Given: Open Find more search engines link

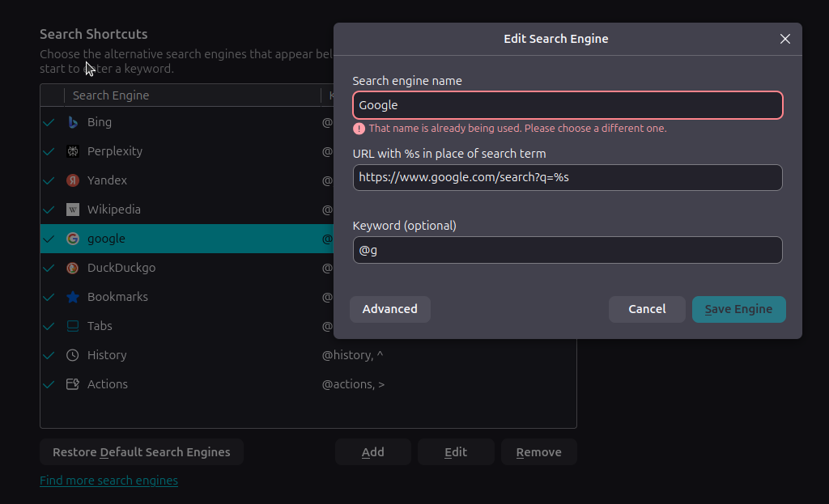Looking at the screenshot, I should (108, 481).
